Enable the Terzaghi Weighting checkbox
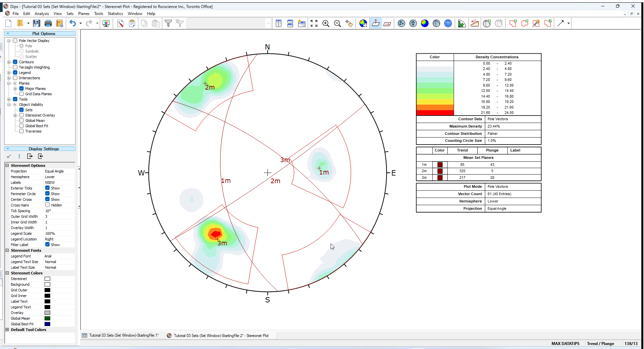Viewport: 644px width, 349px height. [15, 67]
